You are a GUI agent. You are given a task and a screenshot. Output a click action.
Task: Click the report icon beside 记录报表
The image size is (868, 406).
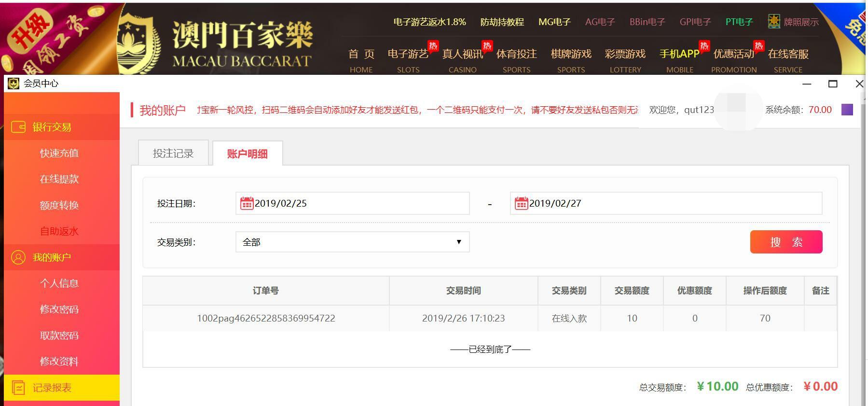[x=18, y=388]
